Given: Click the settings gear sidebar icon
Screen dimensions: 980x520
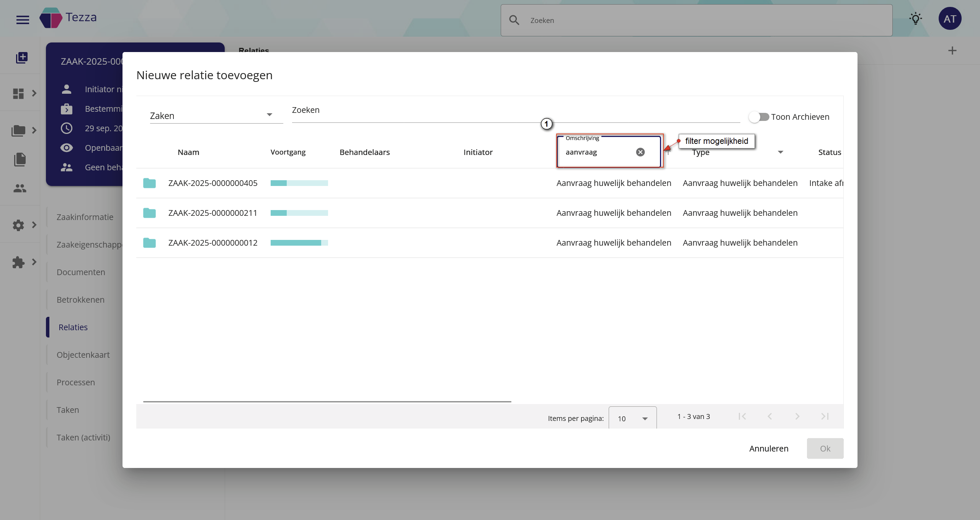Looking at the screenshot, I should [x=18, y=225].
